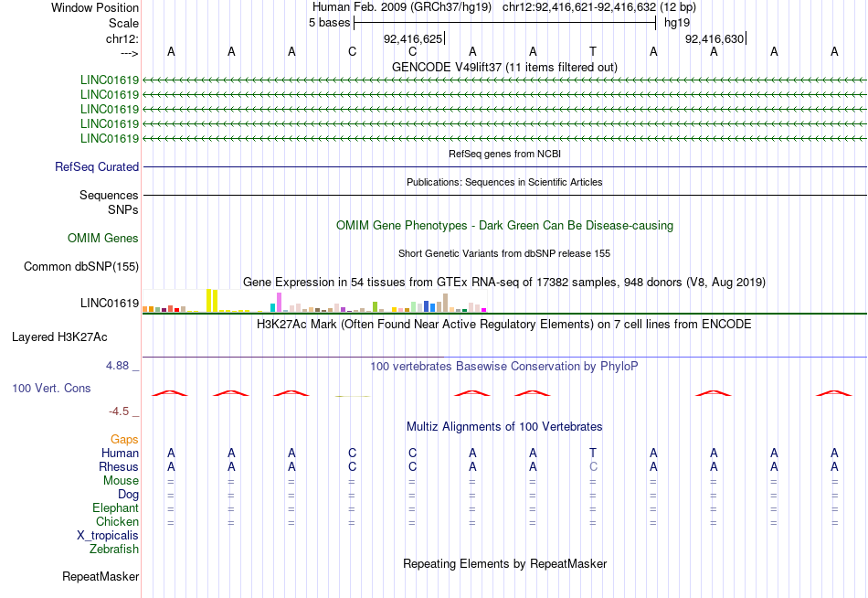The image size is (868, 598).
Task: Click the flat olive PhyloP bar under first C
Action: (x=353, y=396)
